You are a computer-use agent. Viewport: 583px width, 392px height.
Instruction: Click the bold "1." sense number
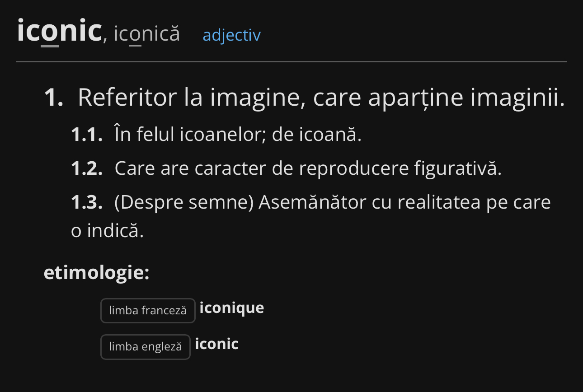tap(53, 98)
